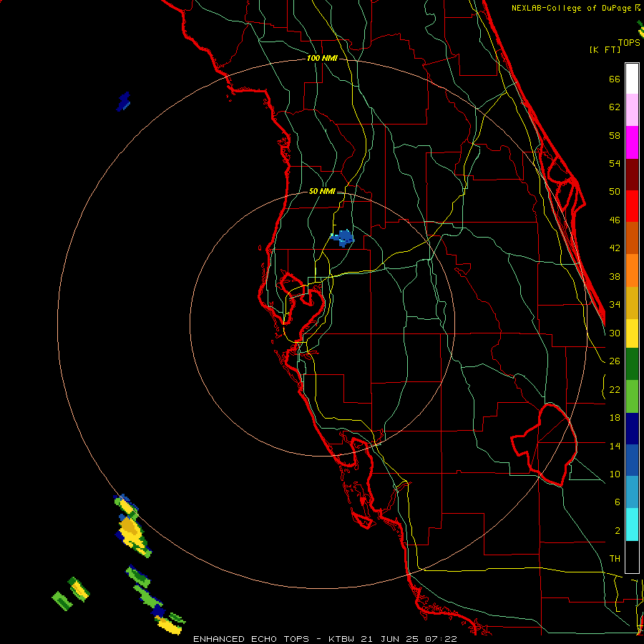Select the 50 NMI range ring label
This screenshot has width=644, height=644.
(322, 191)
